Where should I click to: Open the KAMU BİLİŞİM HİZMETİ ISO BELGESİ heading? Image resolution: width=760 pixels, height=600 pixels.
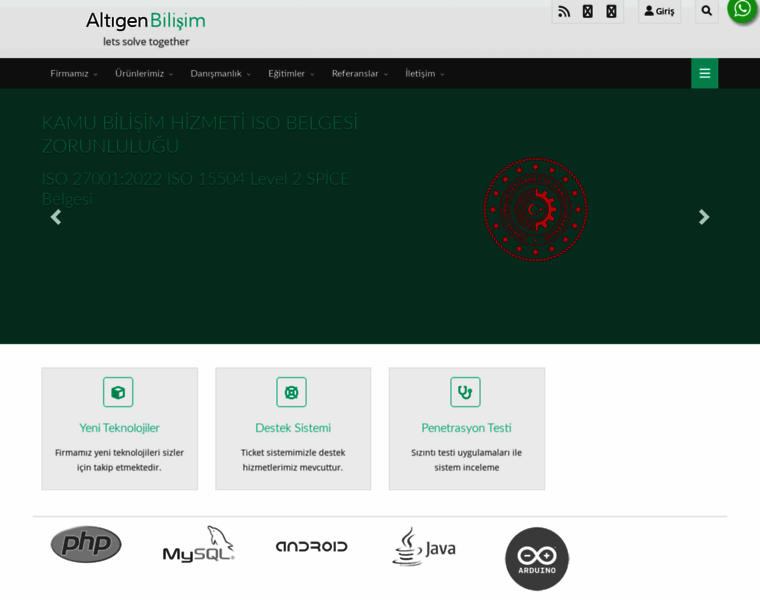coord(199,134)
